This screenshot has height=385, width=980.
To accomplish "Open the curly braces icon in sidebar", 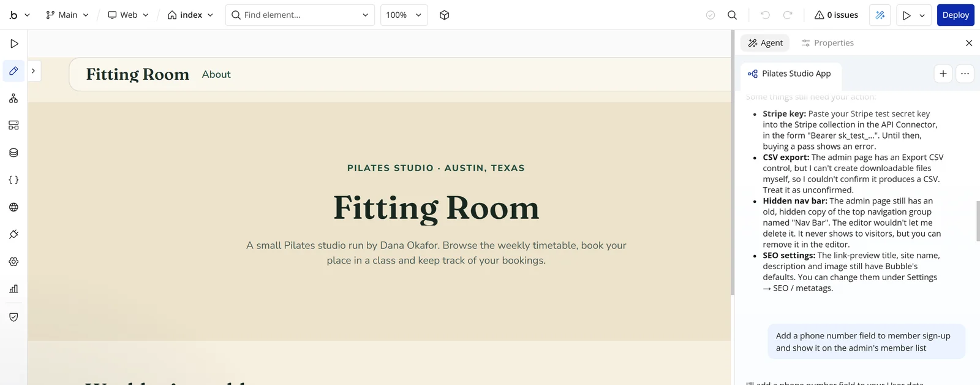I will [x=13, y=180].
